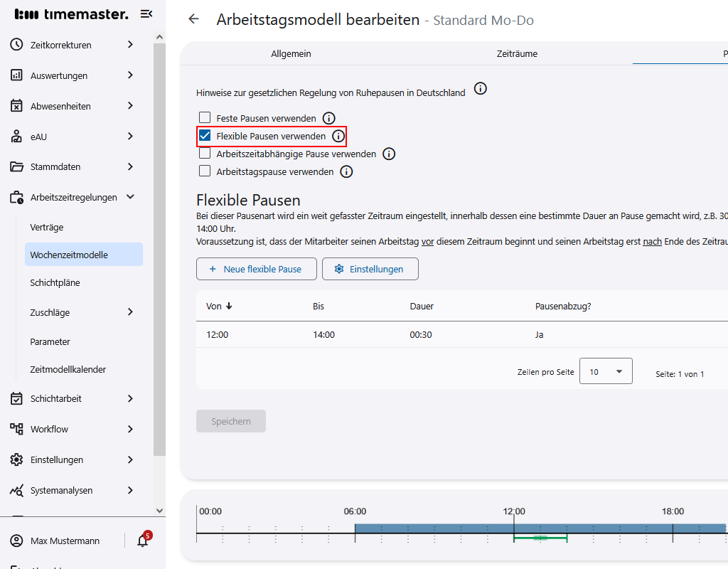
Task: Switch to the Zeiträume tab
Action: [x=517, y=54]
